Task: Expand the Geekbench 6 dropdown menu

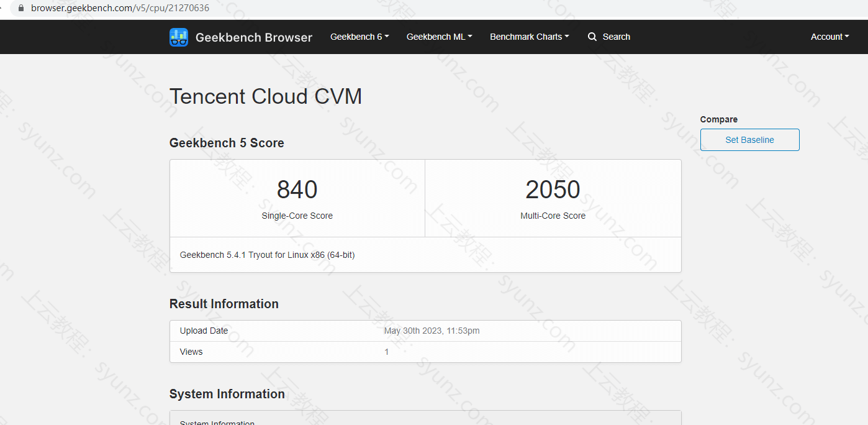Action: [x=359, y=37]
